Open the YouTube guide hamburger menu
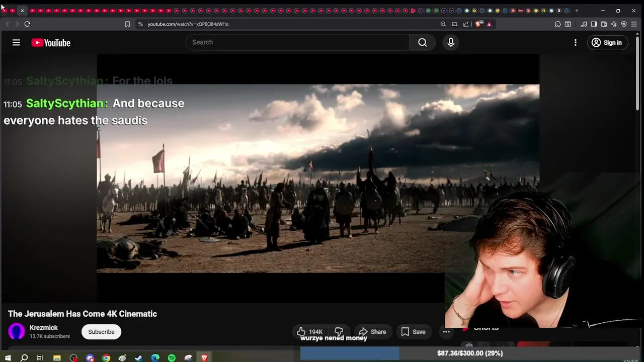 (x=16, y=43)
